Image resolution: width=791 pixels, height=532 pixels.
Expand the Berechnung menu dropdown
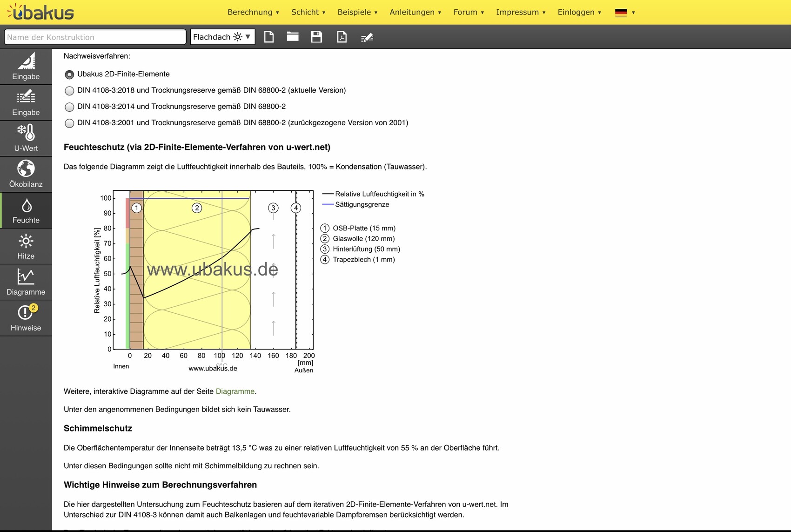(253, 12)
